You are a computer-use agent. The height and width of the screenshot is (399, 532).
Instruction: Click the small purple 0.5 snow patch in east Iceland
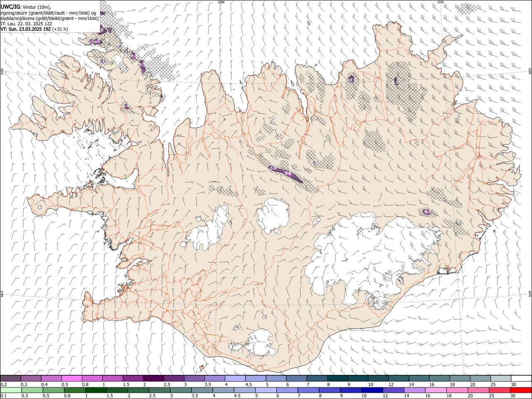(426, 212)
